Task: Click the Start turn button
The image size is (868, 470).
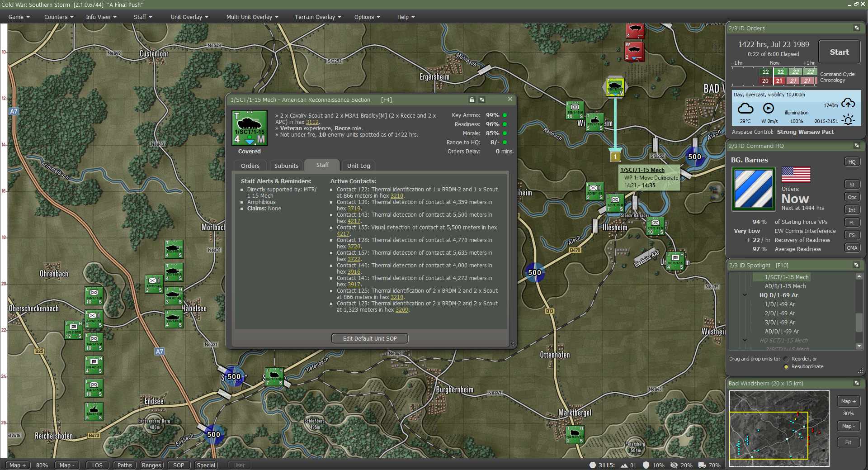Action: pos(839,52)
